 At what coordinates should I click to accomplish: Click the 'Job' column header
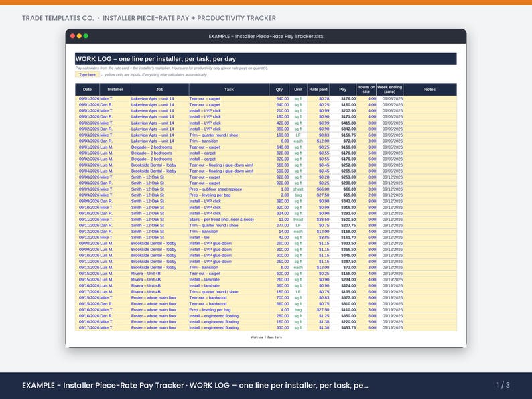tap(160, 90)
